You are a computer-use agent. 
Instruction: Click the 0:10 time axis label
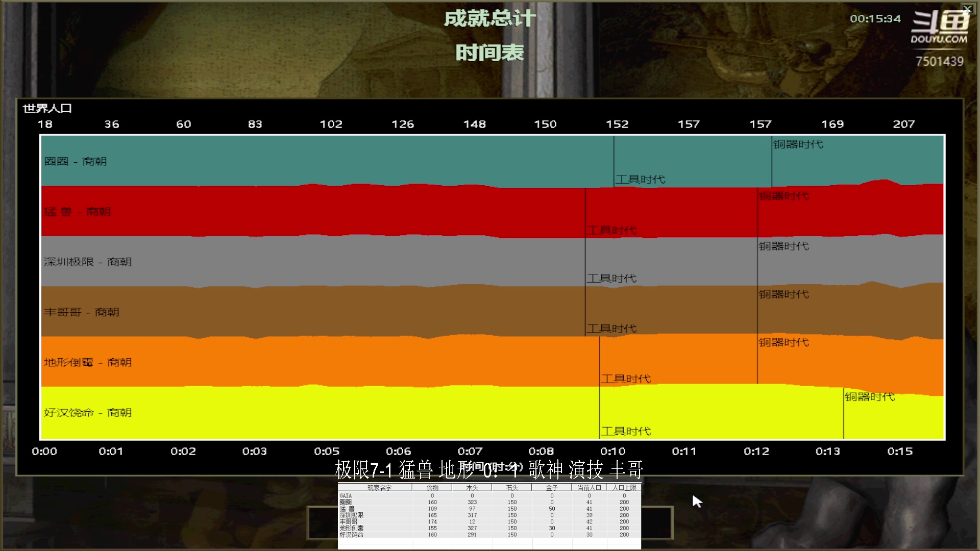point(613,452)
